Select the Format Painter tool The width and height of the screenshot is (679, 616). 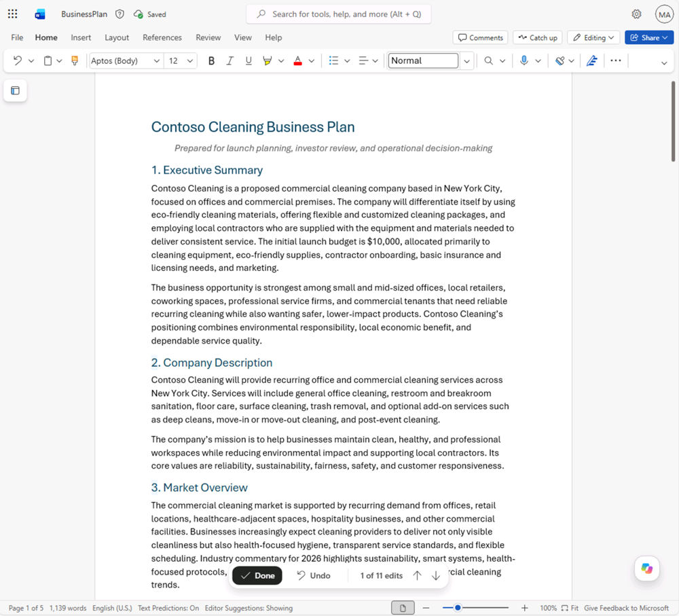tap(75, 60)
